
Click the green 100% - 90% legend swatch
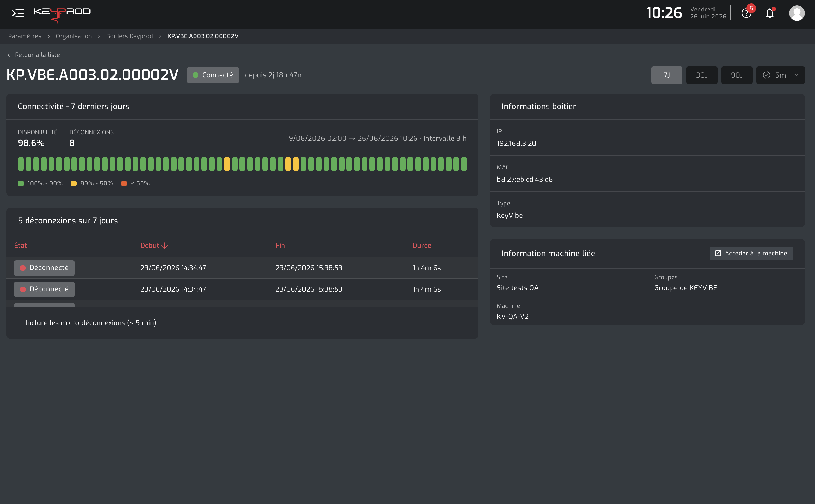tap(21, 183)
